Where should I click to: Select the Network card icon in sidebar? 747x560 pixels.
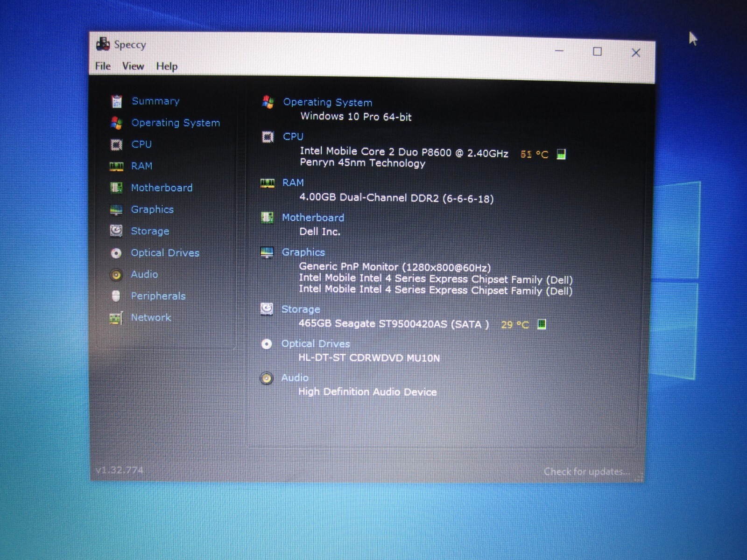click(x=116, y=318)
